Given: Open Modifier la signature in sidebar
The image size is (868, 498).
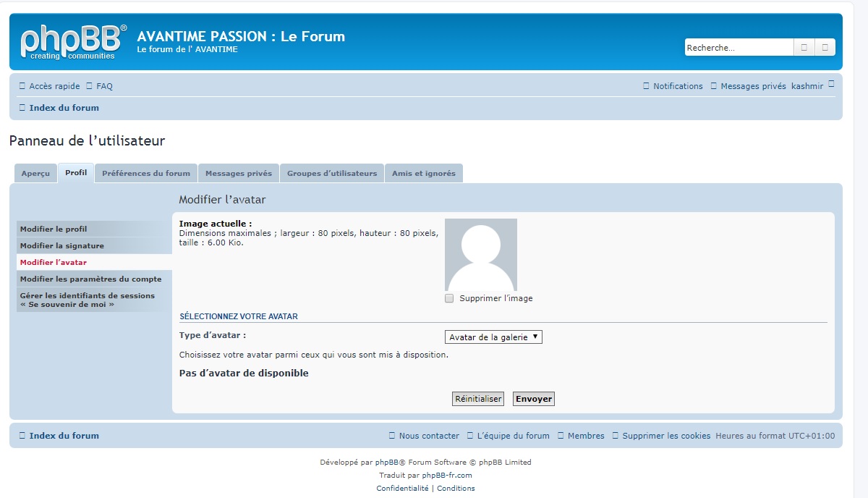Looking at the screenshot, I should point(62,246).
